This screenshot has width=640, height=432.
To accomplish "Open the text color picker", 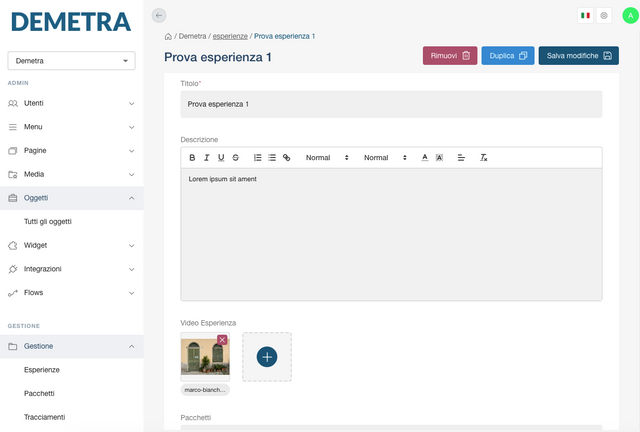I will pos(424,158).
